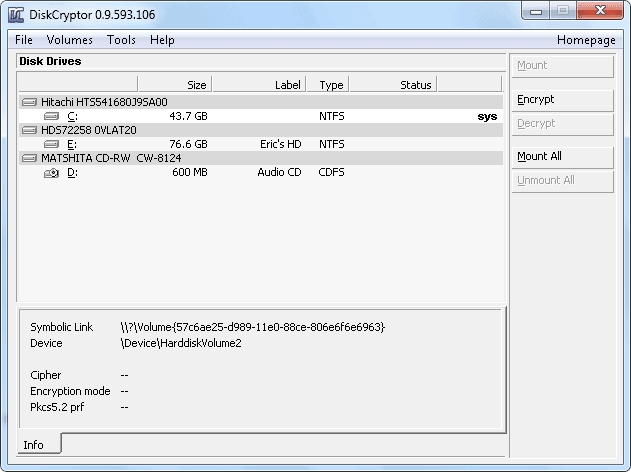The width and height of the screenshot is (631, 472).
Task: Click the Cipher label
Action: click(45, 375)
